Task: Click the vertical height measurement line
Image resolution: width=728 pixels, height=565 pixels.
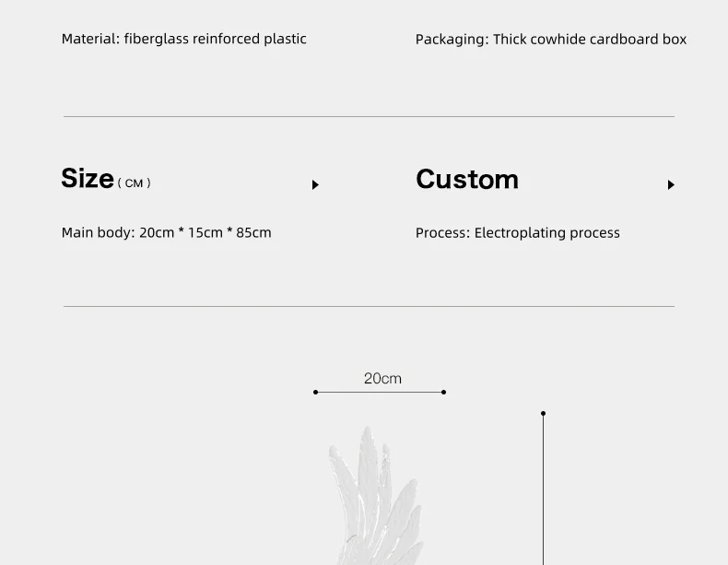Action: click(543, 488)
